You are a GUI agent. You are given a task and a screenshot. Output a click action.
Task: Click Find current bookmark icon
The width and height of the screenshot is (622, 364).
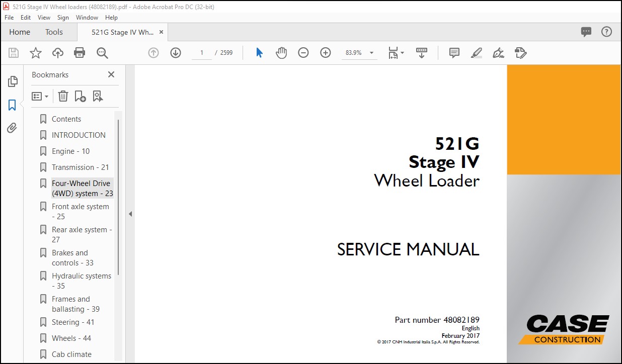pos(98,96)
